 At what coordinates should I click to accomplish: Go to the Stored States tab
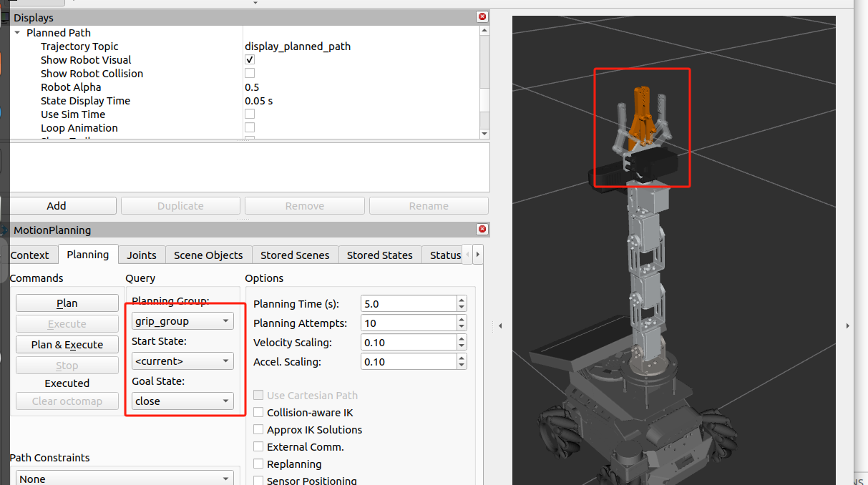(x=380, y=255)
